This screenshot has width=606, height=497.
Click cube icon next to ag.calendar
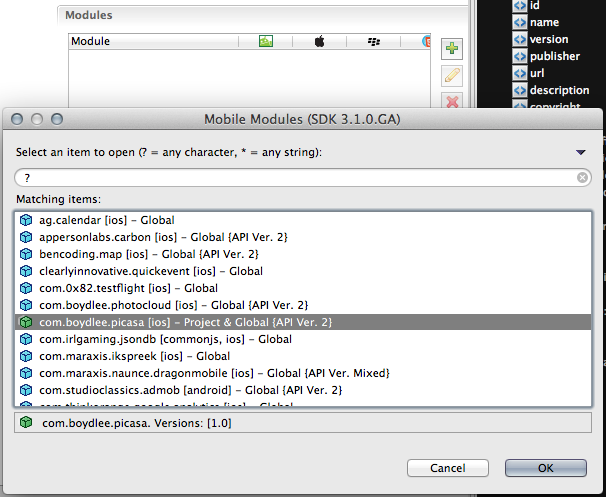tap(26, 220)
